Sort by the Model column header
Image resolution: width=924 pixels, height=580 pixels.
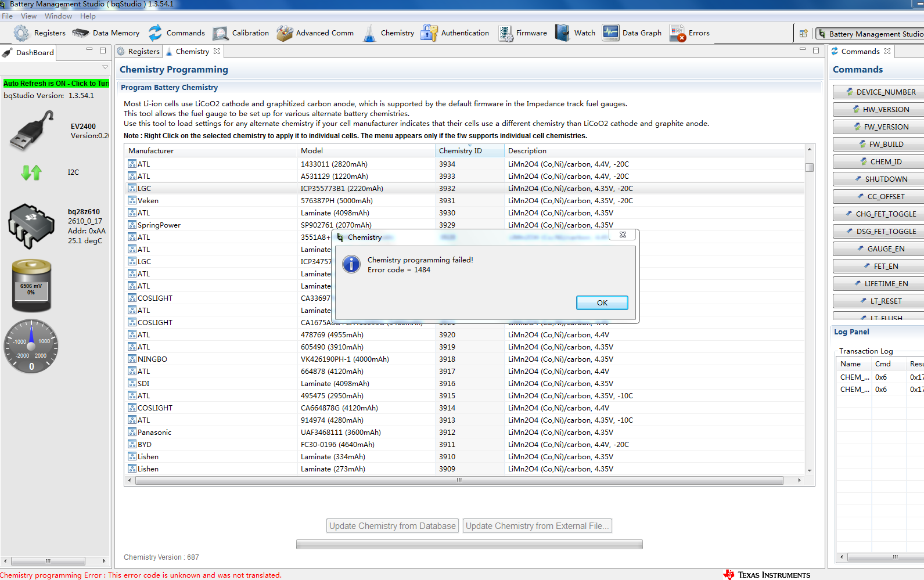pyautogui.click(x=366, y=151)
